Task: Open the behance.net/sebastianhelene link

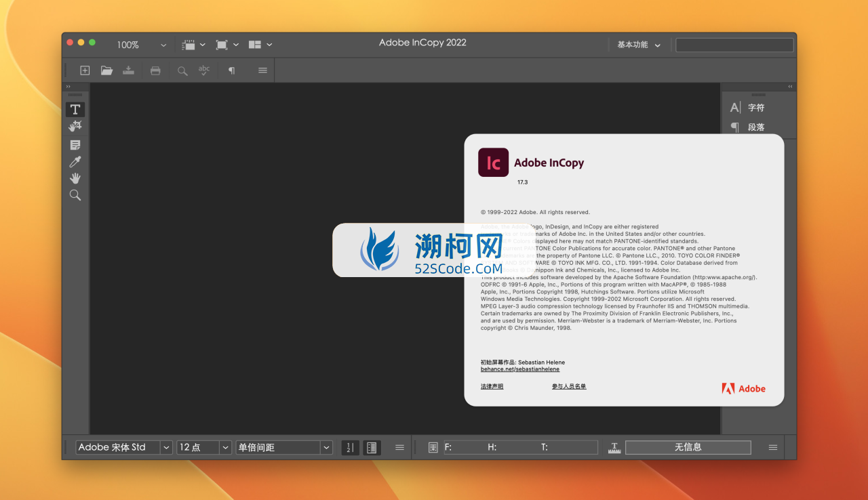Action: [520, 369]
